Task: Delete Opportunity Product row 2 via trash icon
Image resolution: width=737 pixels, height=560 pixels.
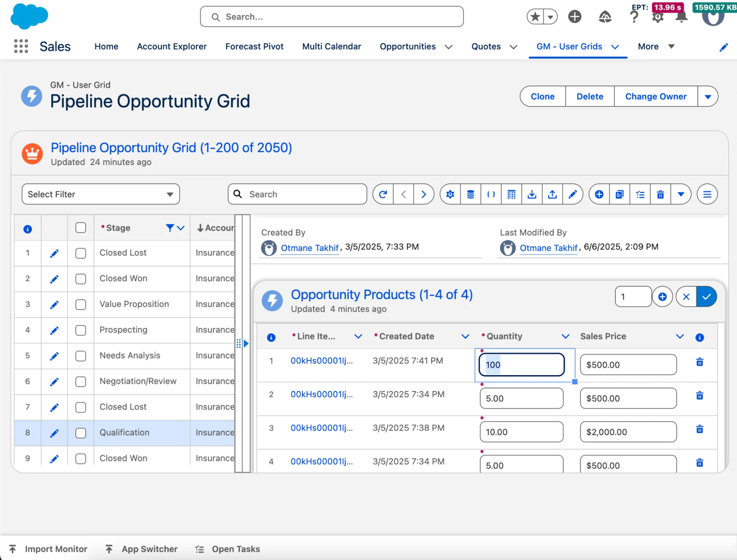Action: coord(699,396)
